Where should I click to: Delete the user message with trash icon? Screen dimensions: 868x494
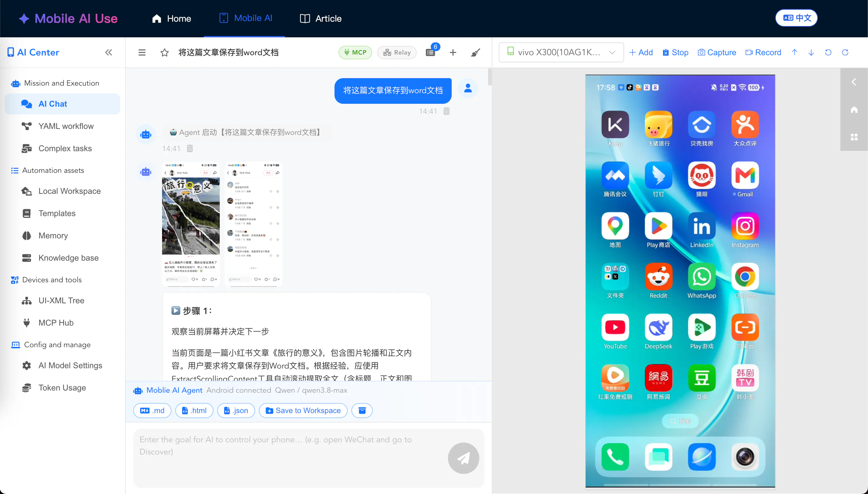click(447, 111)
